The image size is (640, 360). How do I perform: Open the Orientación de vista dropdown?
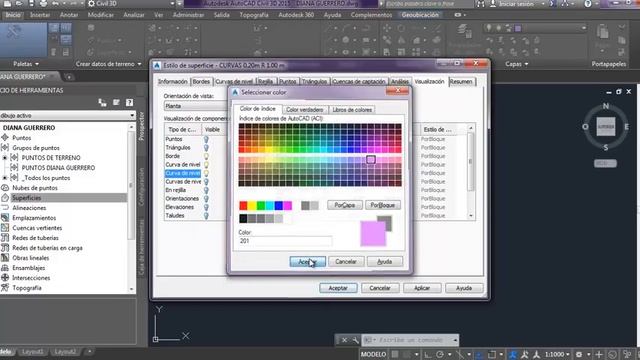pos(196,106)
